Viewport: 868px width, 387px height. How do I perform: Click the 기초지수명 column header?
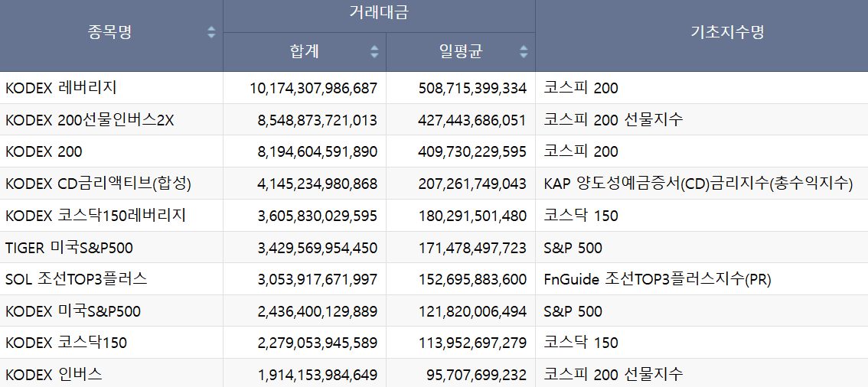[728, 32]
